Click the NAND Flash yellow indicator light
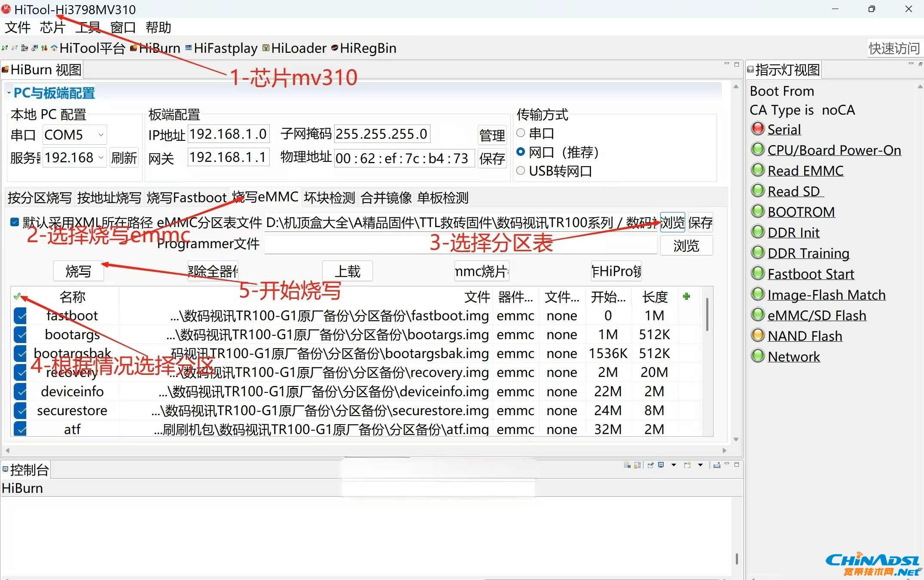Image resolution: width=924 pixels, height=580 pixels. [x=758, y=335]
